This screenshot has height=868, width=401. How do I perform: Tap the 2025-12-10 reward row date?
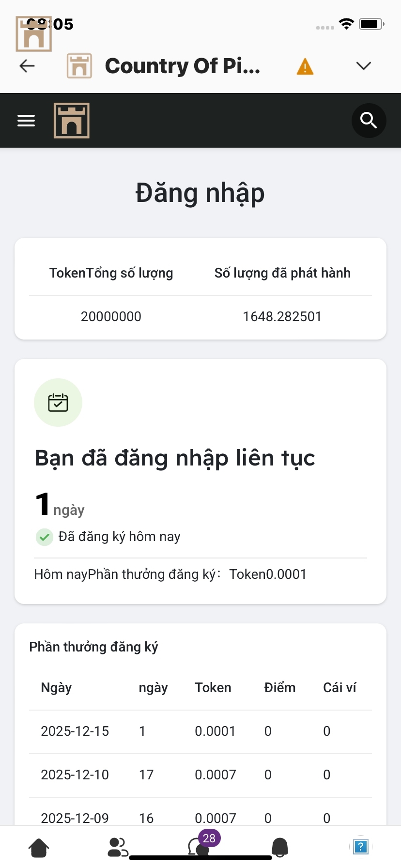(x=75, y=775)
